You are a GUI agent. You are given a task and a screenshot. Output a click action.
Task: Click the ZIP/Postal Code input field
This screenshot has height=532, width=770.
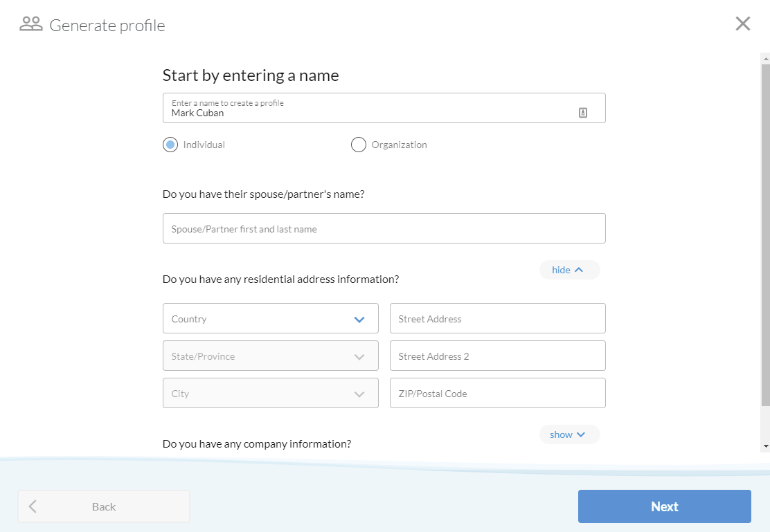pyautogui.click(x=497, y=393)
